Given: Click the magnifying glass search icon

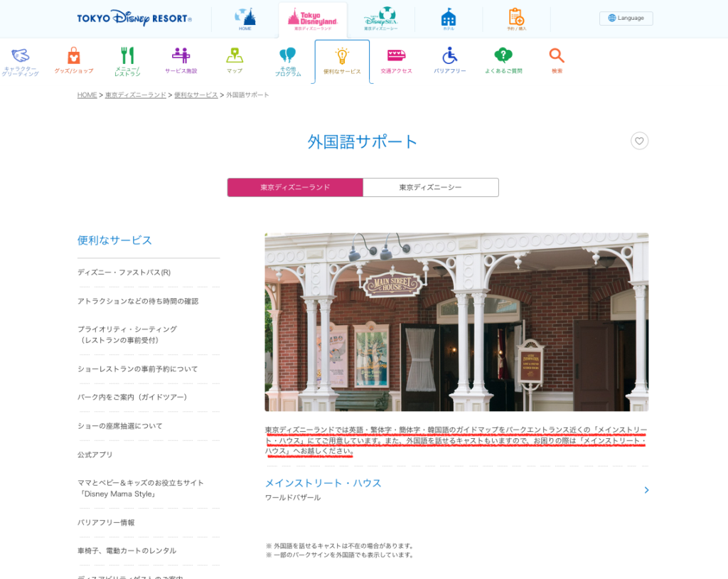Looking at the screenshot, I should [557, 56].
